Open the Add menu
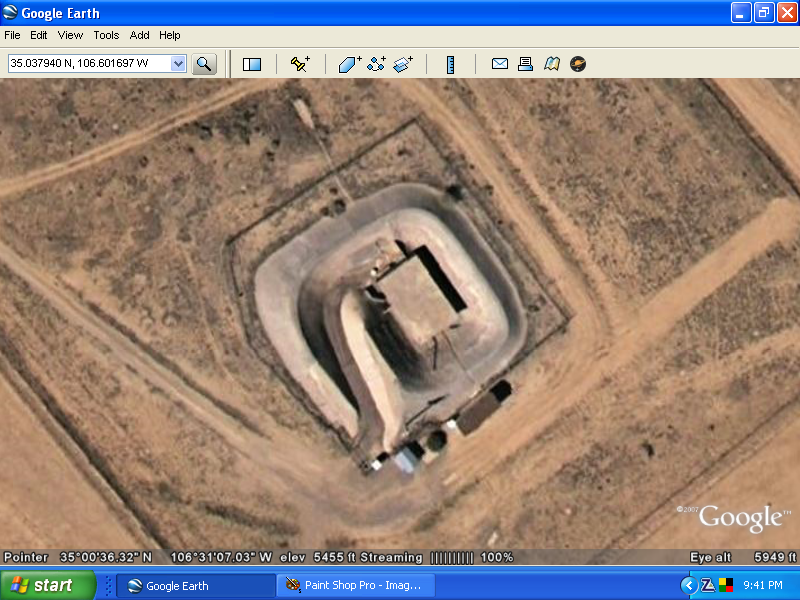 pos(139,35)
